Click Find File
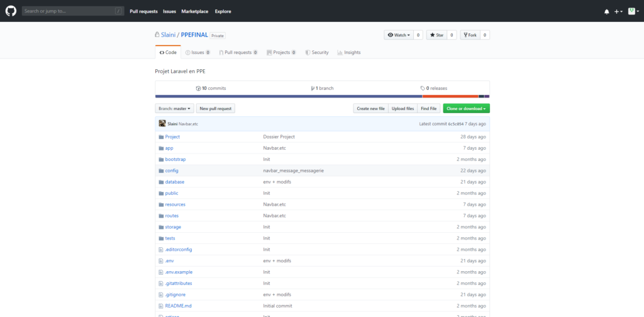 (x=429, y=109)
